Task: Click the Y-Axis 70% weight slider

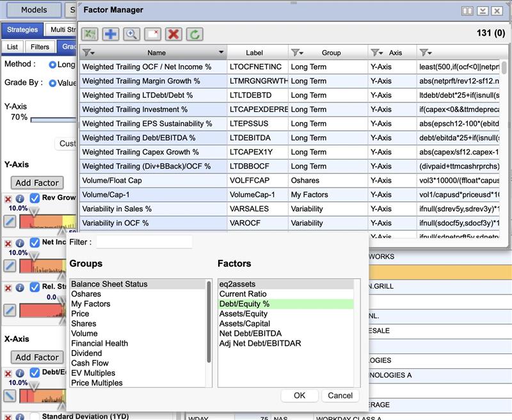Action: 54,119
